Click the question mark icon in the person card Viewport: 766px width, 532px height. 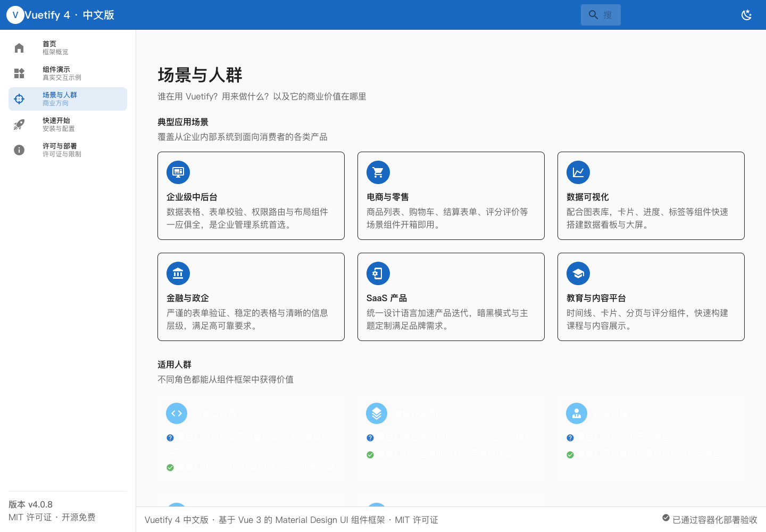570,438
